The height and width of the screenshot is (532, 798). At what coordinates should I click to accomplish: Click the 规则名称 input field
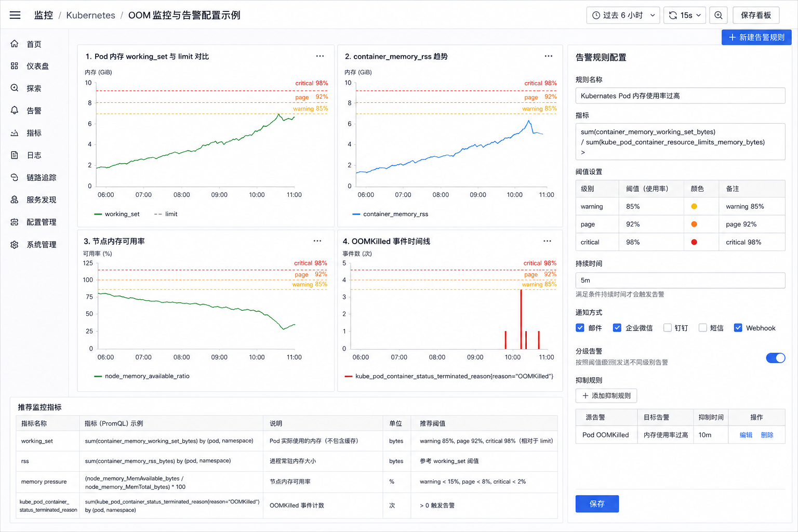680,96
